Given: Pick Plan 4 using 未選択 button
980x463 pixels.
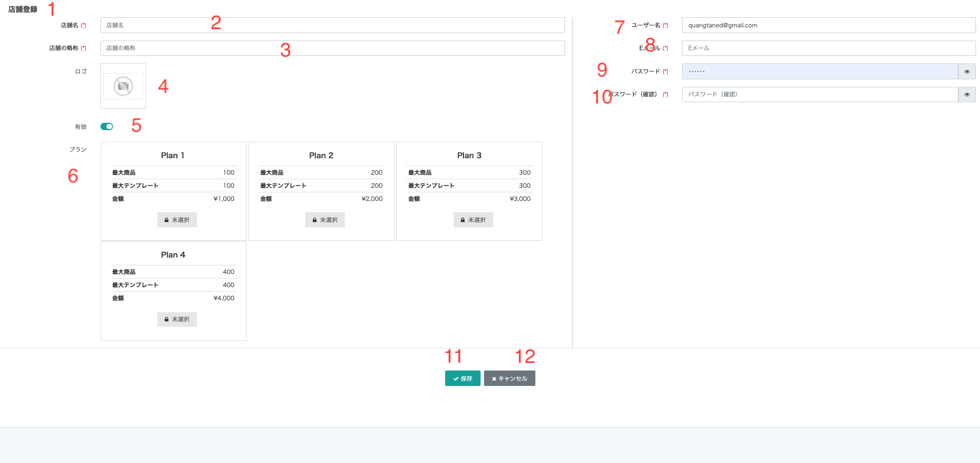Looking at the screenshot, I should (x=177, y=319).
